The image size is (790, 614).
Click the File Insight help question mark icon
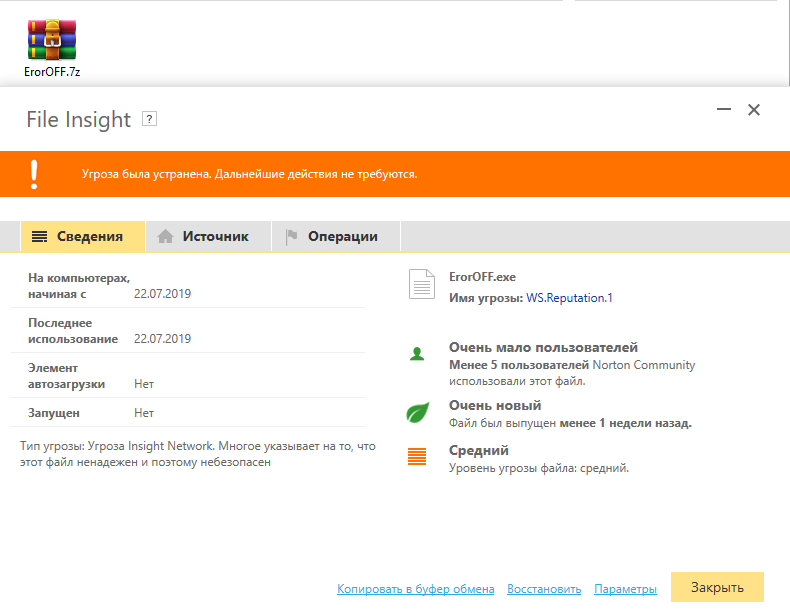click(149, 119)
